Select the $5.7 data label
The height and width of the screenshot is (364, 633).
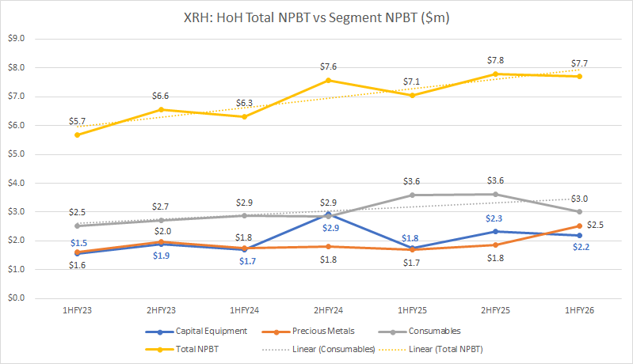pos(78,122)
